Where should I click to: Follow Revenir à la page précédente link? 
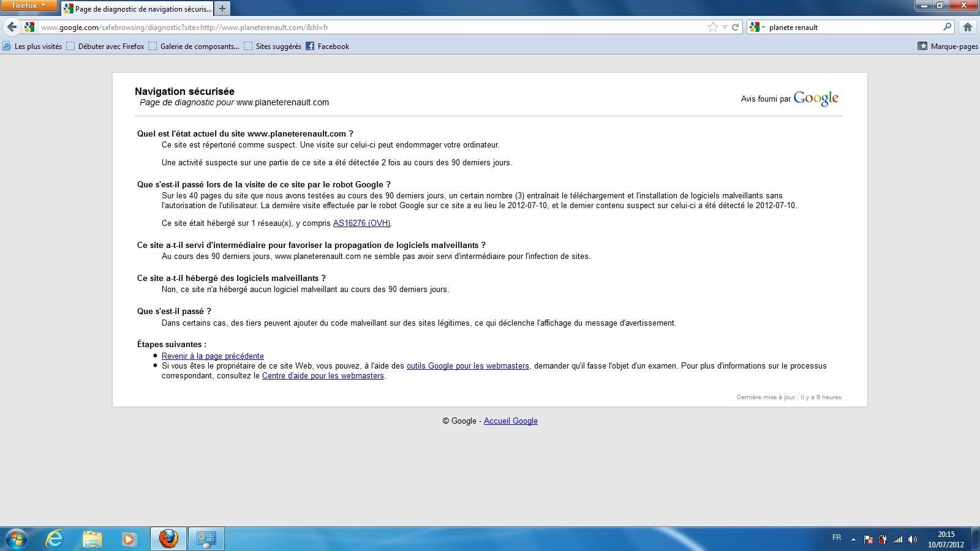pyautogui.click(x=213, y=356)
